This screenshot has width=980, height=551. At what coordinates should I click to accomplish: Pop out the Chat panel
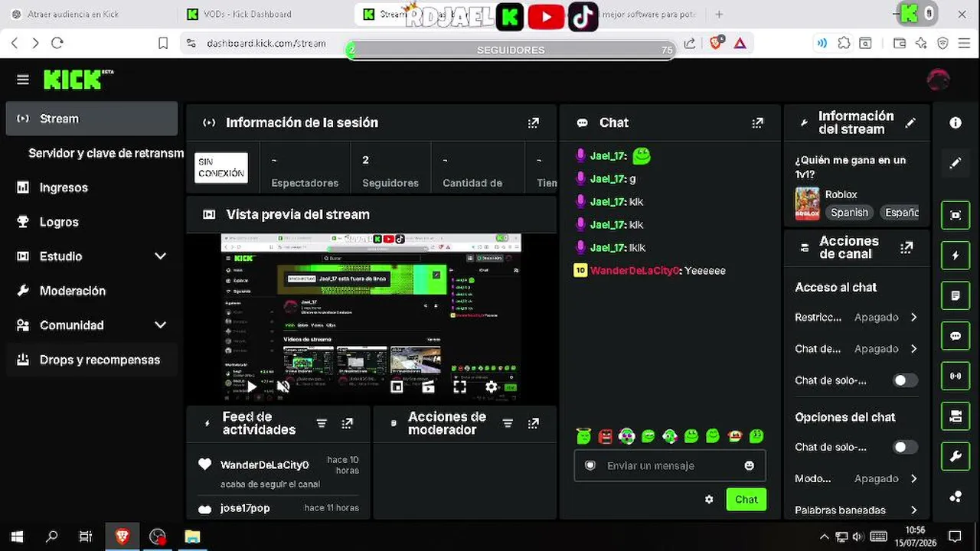pos(757,122)
